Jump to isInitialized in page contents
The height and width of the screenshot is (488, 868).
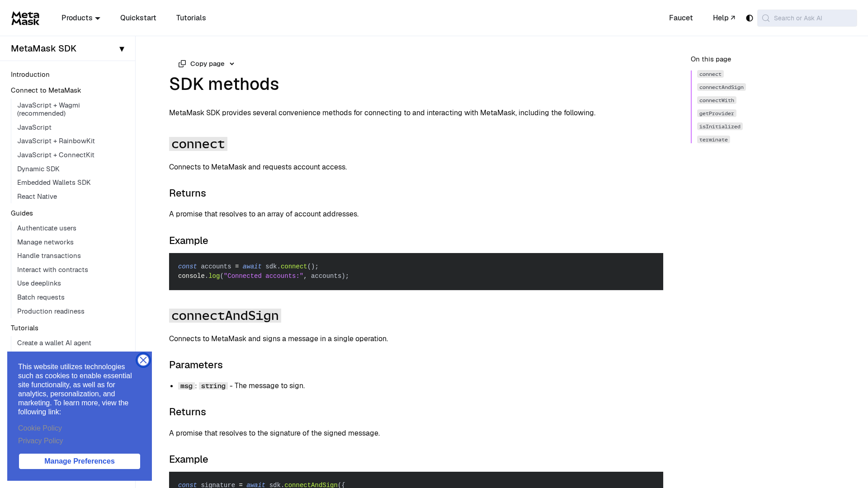tap(720, 127)
